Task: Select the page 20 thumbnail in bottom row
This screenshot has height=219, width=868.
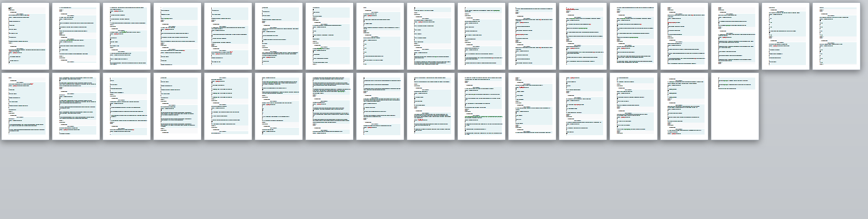Action: click(126, 106)
